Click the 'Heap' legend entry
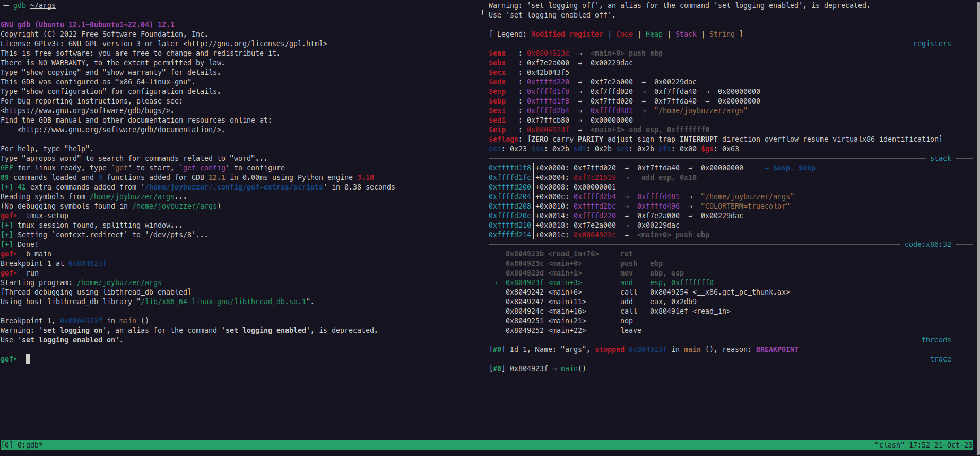The width and height of the screenshot is (980, 456). pos(654,34)
